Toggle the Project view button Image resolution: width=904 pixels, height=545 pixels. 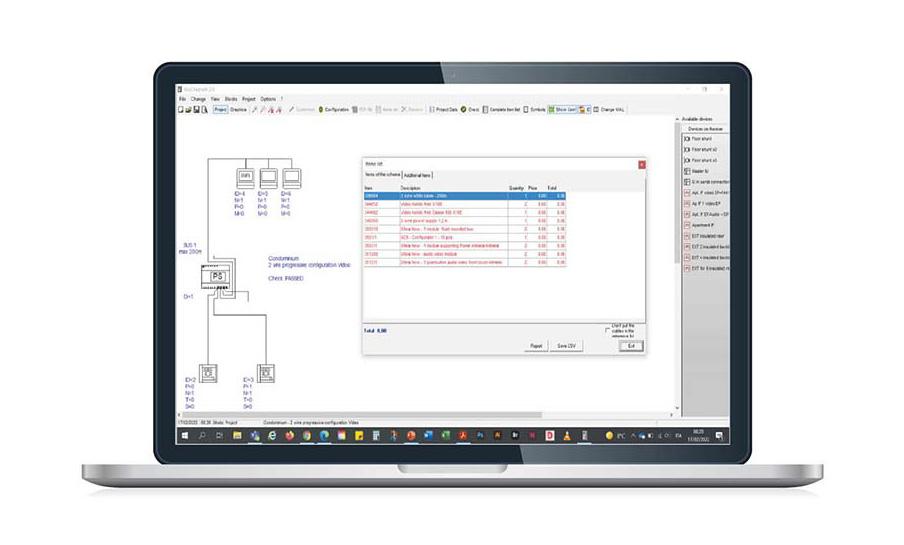pyautogui.click(x=220, y=109)
